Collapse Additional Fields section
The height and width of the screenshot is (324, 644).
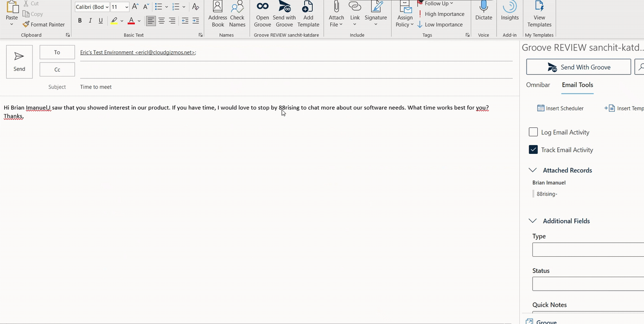533,221
